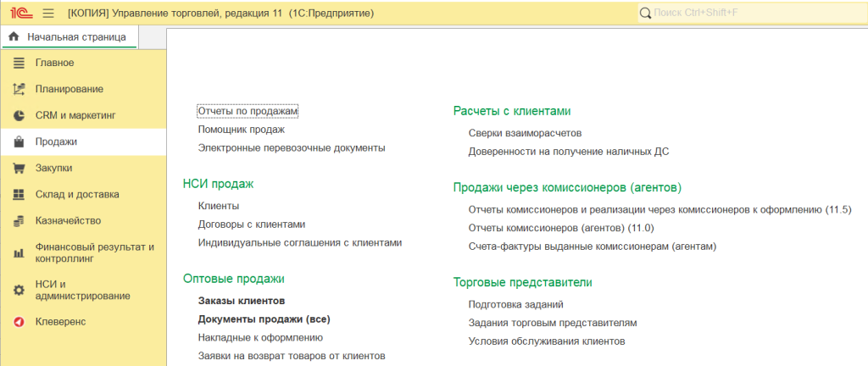Open Отчеты комиссионеров и реализации к оформлению (11.5)
The image size is (868, 366).
click(x=659, y=209)
